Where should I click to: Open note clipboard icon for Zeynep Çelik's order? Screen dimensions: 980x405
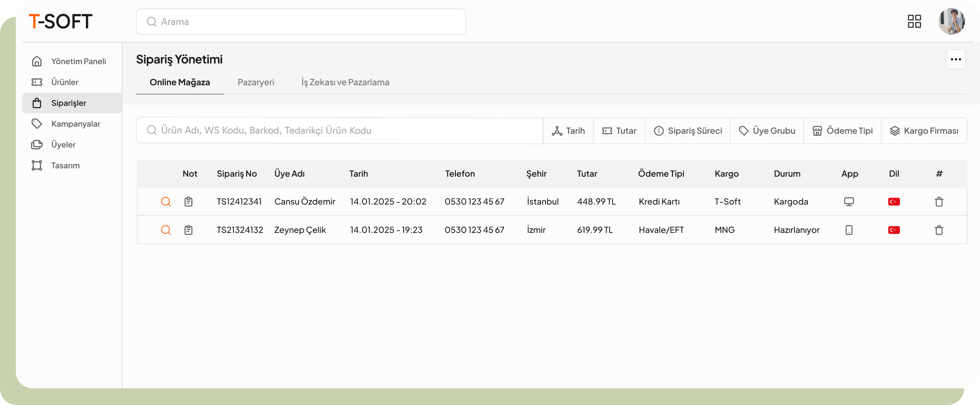tap(188, 230)
